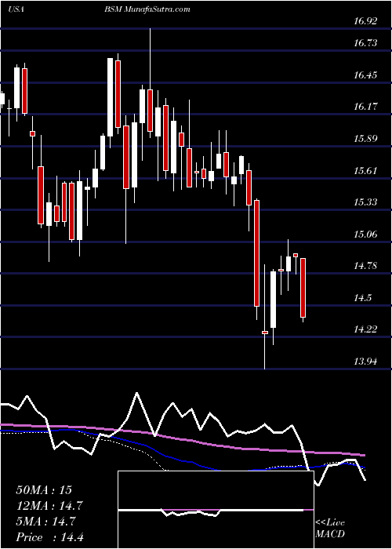Viewport: 392px width, 549px height.
Task: Click the 50MA : 15 readout
Action: (x=44, y=490)
